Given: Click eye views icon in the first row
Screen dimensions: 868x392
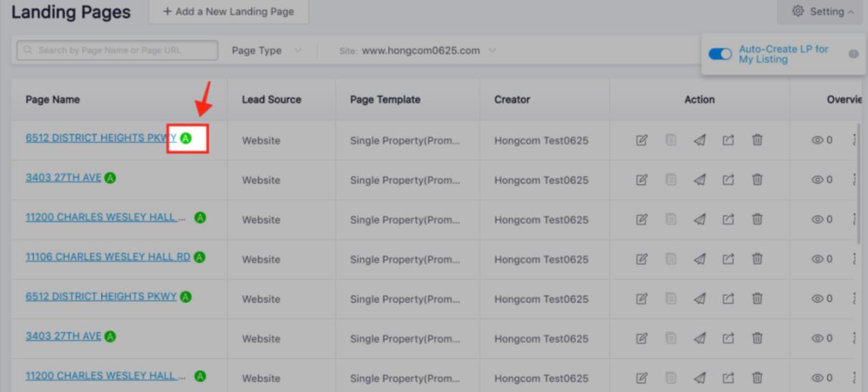Looking at the screenshot, I should pyautogui.click(x=816, y=140).
